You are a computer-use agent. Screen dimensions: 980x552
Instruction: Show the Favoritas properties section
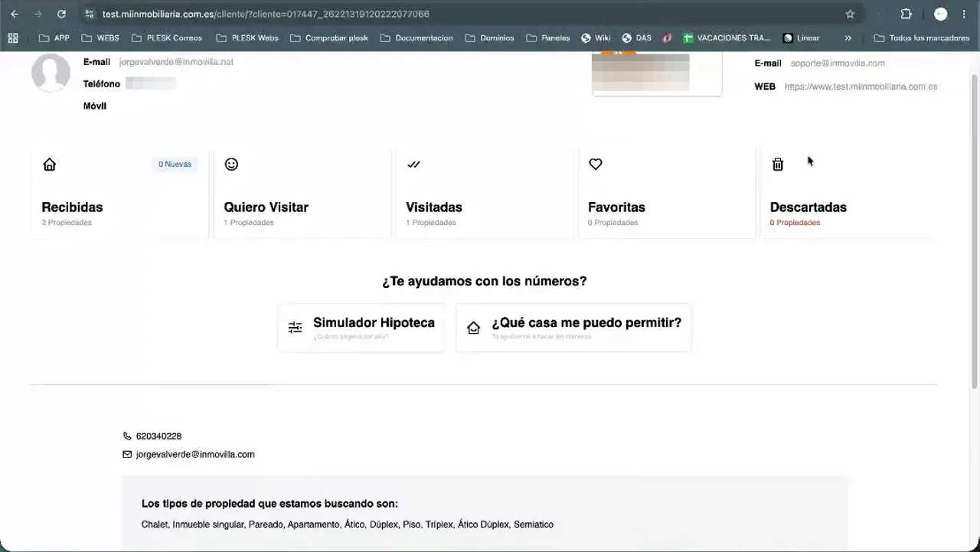click(667, 193)
